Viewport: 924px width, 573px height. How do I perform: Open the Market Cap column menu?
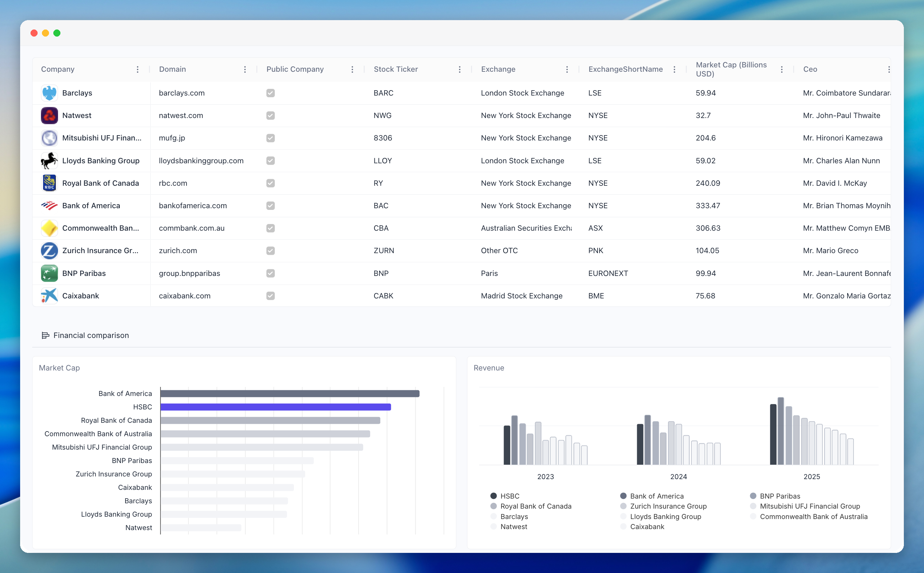(782, 69)
